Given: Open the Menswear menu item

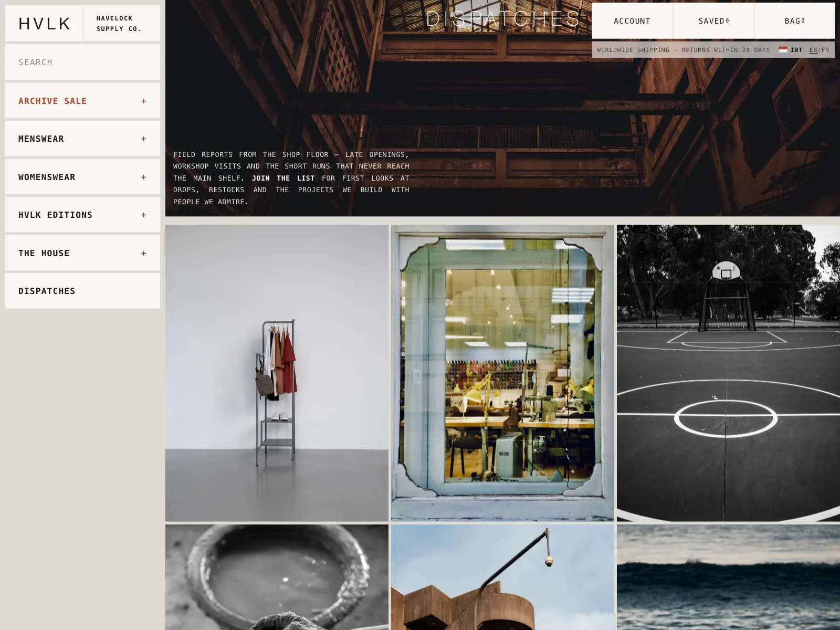Looking at the screenshot, I should point(82,139).
